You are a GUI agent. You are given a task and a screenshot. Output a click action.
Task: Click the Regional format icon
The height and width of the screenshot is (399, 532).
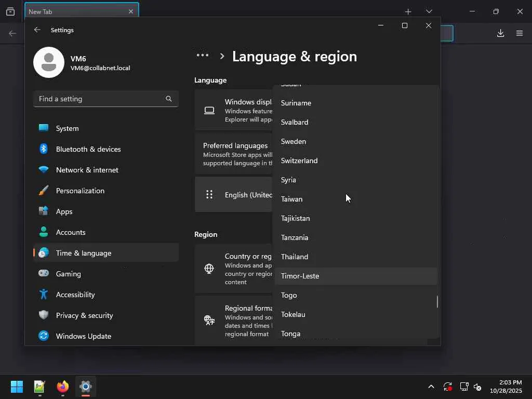coord(209,320)
